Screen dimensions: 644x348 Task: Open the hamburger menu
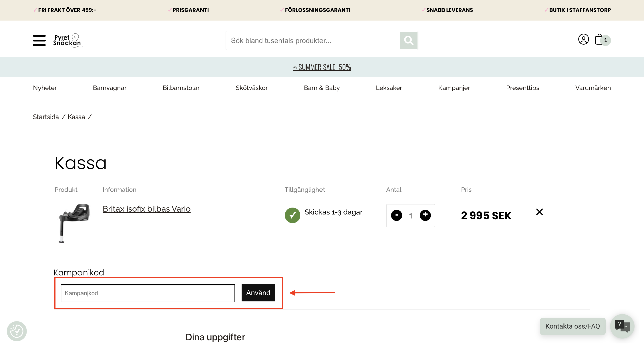pos(39,40)
